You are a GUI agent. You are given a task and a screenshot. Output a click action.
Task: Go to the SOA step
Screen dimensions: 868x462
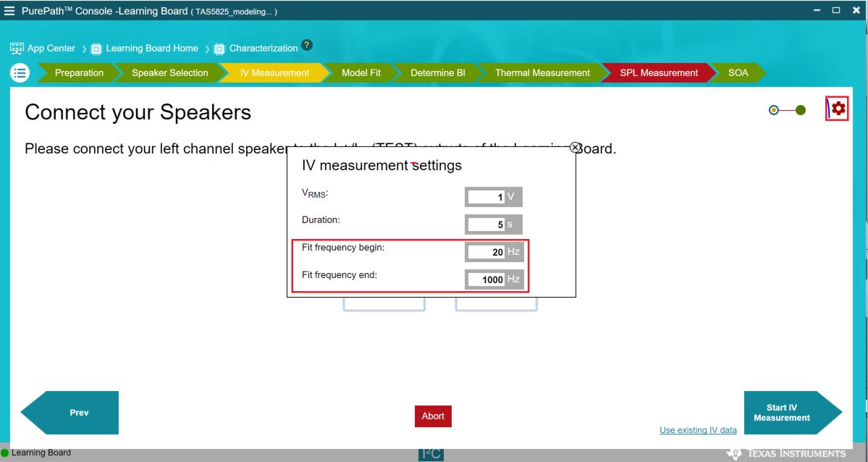pos(738,72)
